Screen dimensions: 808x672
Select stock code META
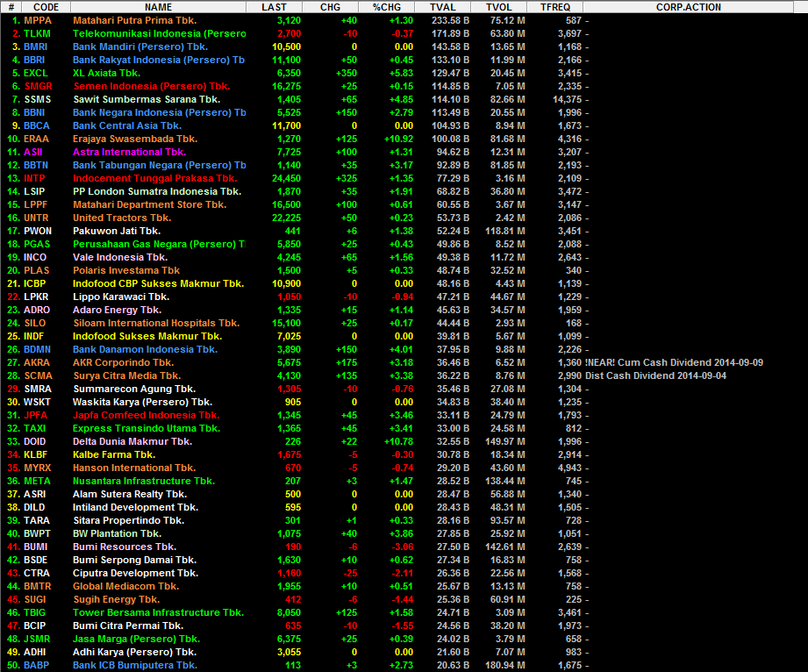point(37,481)
